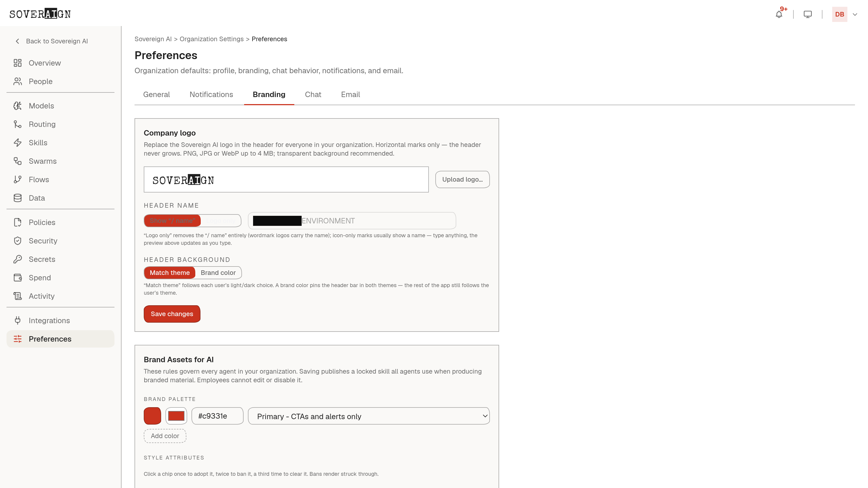Select Brand color header background
Image resolution: width=868 pixels, height=488 pixels.
pyautogui.click(x=218, y=273)
